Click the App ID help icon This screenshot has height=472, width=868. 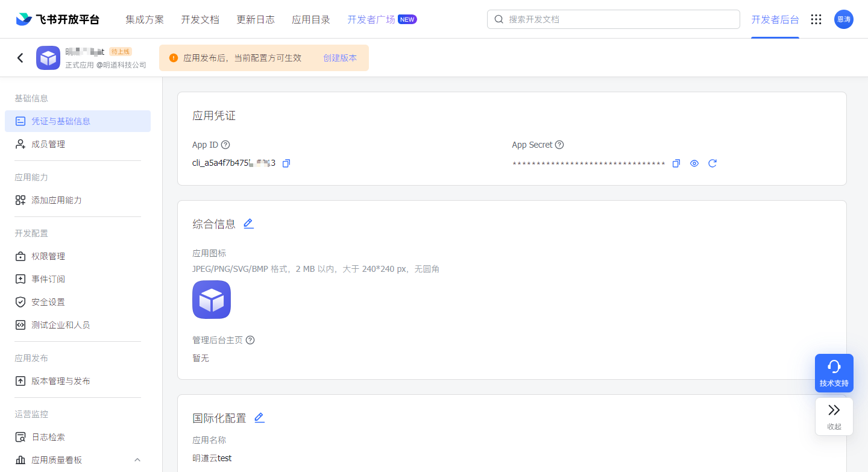click(x=225, y=145)
